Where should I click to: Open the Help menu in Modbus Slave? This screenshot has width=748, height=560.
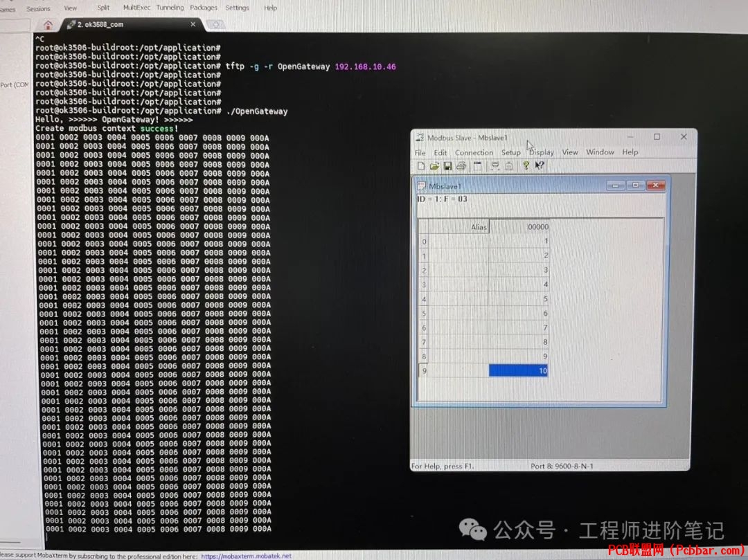pos(630,152)
